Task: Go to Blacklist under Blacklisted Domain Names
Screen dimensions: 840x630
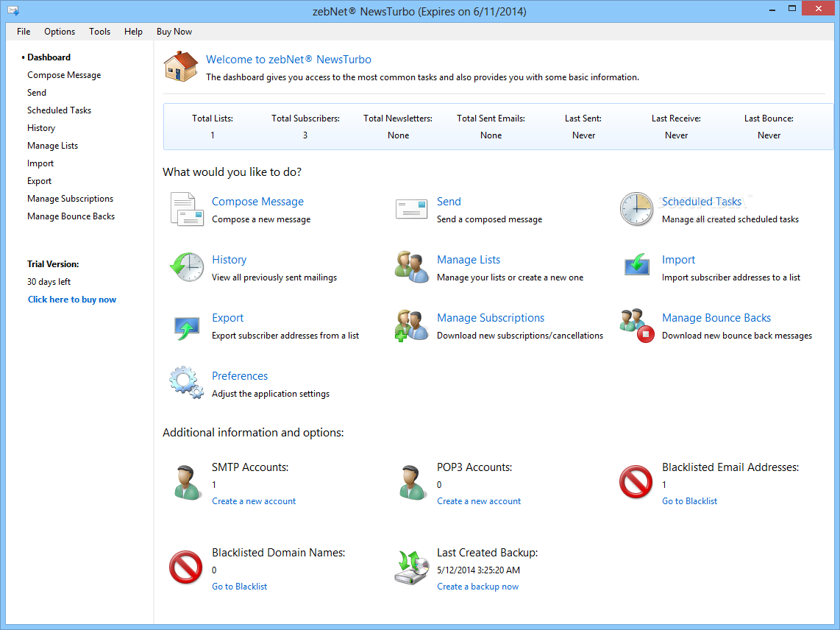Action: (240, 587)
